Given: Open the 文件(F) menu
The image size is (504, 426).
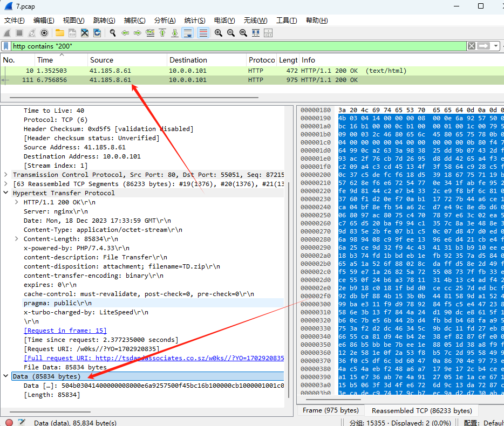Looking at the screenshot, I should coord(14,20).
